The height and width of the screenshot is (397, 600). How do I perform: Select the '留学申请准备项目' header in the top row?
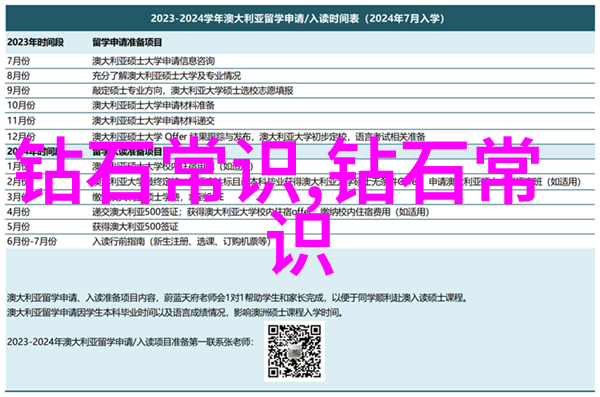tap(127, 42)
